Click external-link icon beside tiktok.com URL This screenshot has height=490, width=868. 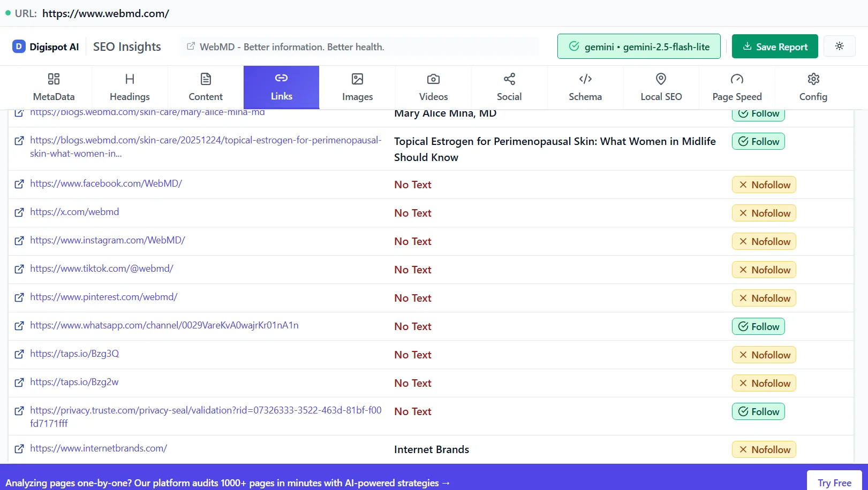(19, 269)
